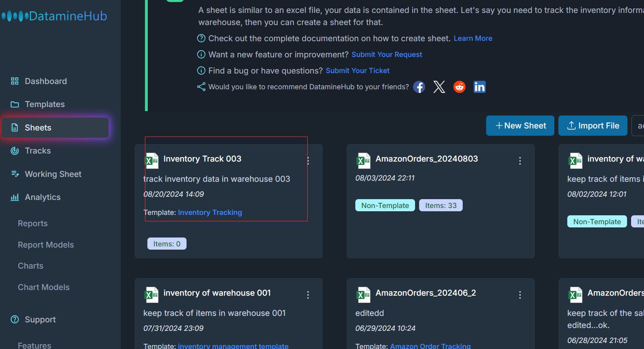Open Report Models page
Screen dimensions: 644x349
coord(46,245)
